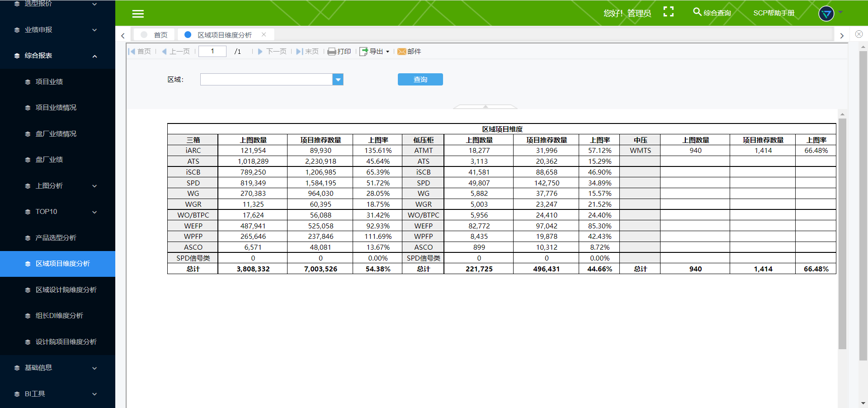The image size is (868, 408).
Task: Click the 135.61% 上图率 cell
Action: [378, 151]
